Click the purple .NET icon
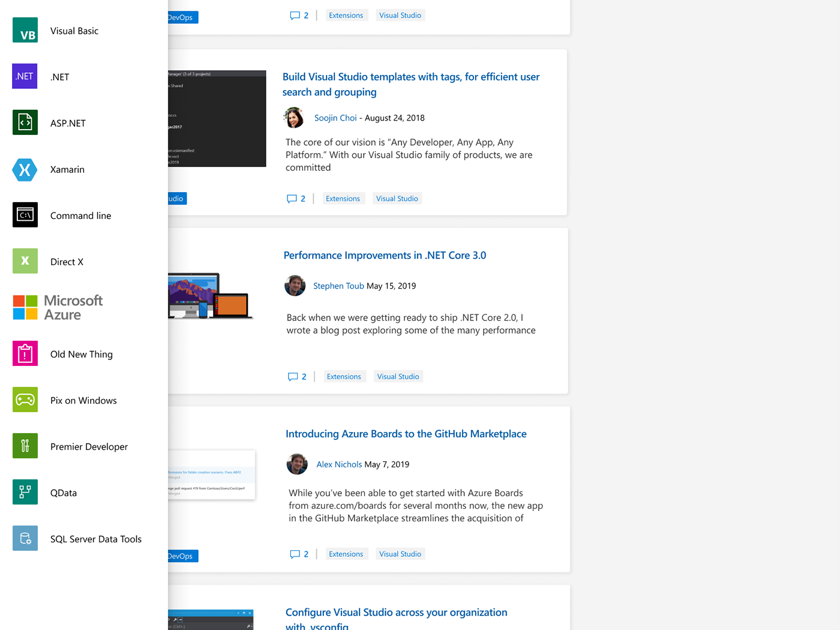The height and width of the screenshot is (630, 840). click(x=25, y=77)
